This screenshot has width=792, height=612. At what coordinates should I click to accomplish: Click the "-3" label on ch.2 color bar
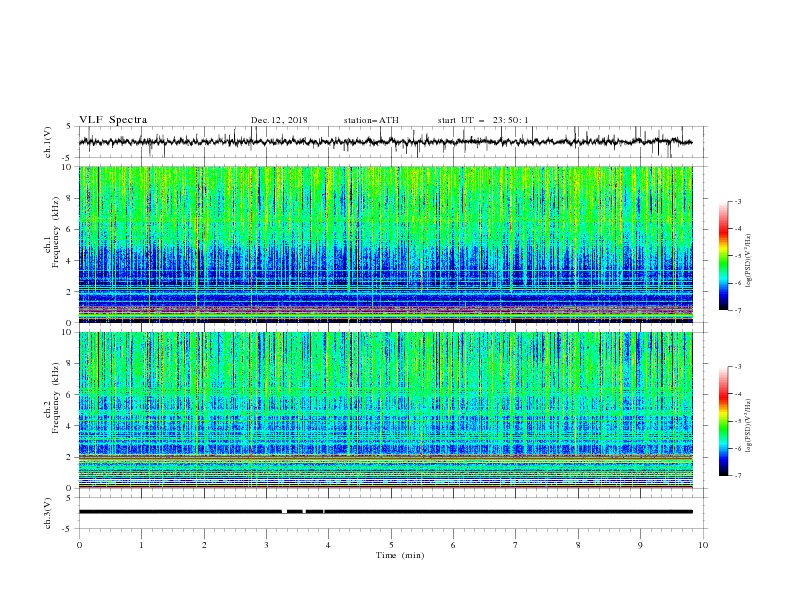[737, 367]
